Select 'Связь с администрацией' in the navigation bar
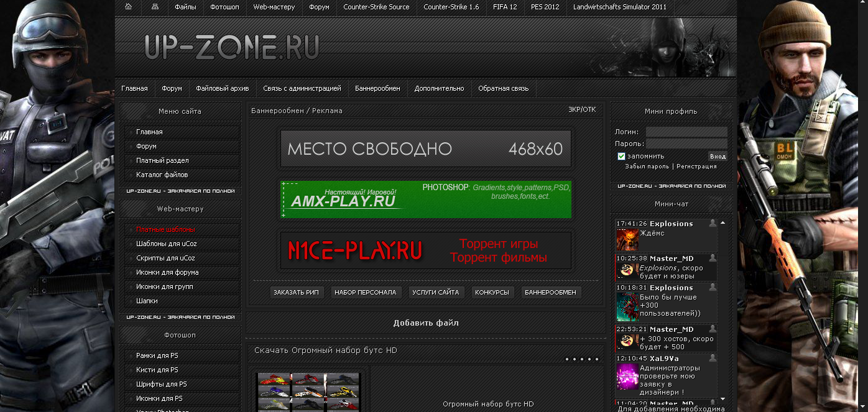868x412 pixels. point(302,88)
